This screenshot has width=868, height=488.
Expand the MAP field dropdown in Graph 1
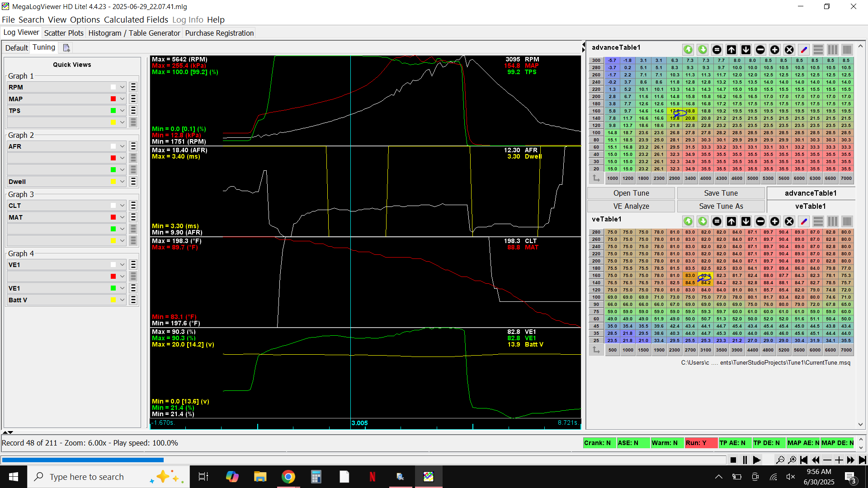pos(122,99)
